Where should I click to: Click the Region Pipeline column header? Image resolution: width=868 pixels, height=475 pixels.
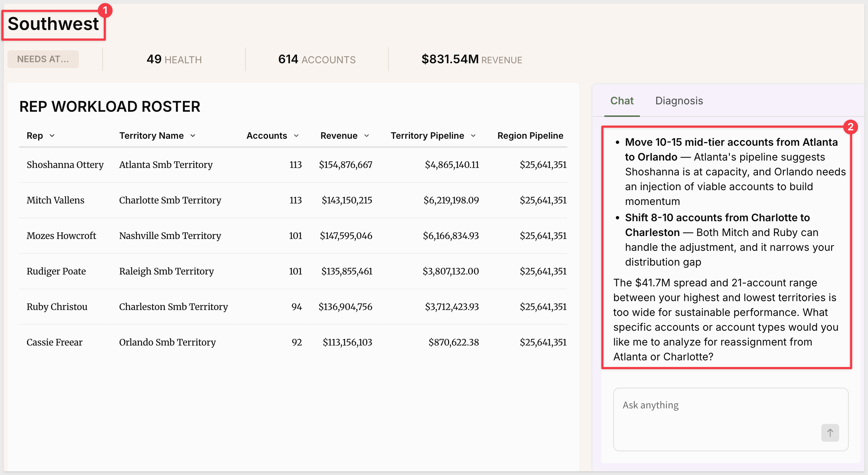pos(530,136)
